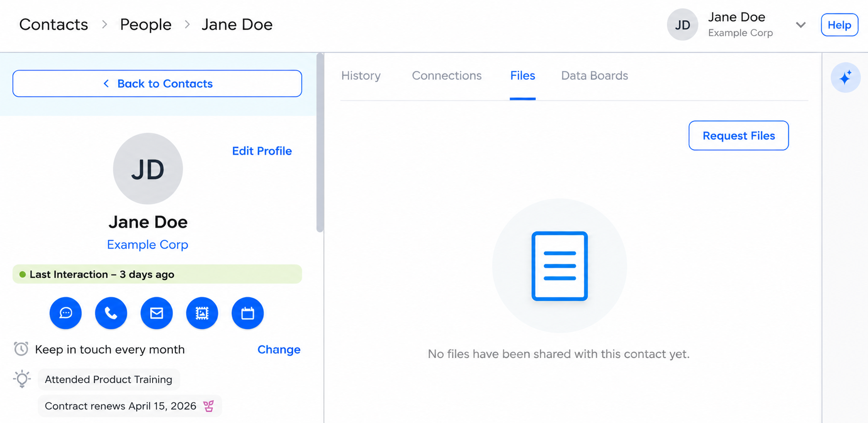
Task: Click the plant icon beside contract renewal
Action: click(209, 406)
